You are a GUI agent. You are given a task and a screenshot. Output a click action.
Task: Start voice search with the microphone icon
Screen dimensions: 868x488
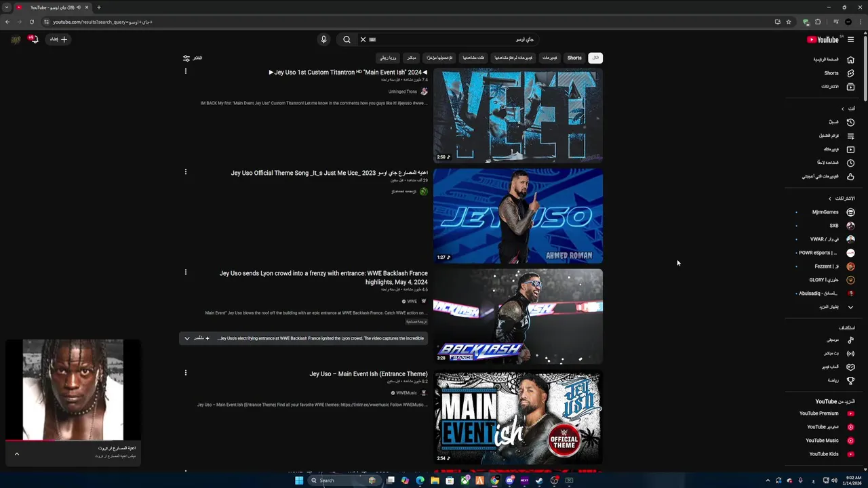(323, 39)
